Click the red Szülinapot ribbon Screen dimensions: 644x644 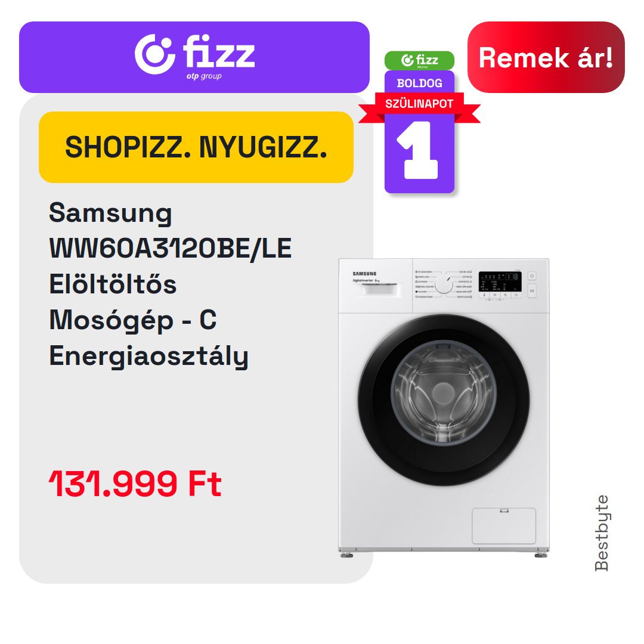pos(419,104)
